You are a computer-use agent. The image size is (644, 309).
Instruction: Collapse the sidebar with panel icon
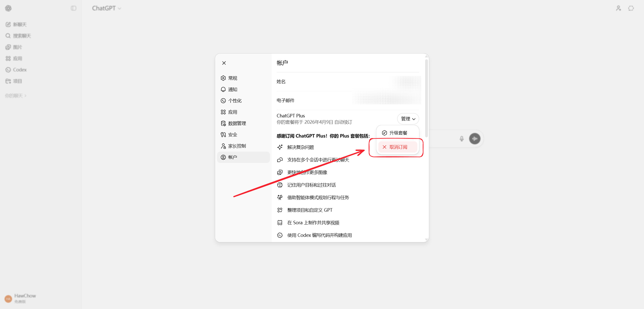point(73,8)
